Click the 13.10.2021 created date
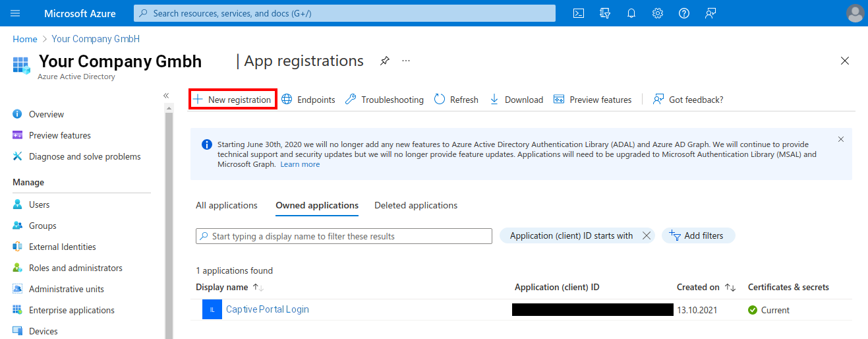This screenshot has width=868, height=339. coord(697,310)
